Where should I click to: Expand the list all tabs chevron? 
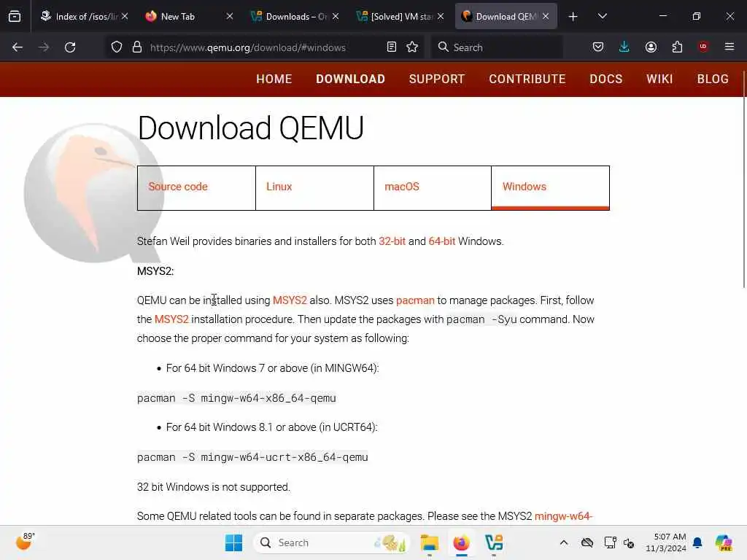[x=602, y=16]
